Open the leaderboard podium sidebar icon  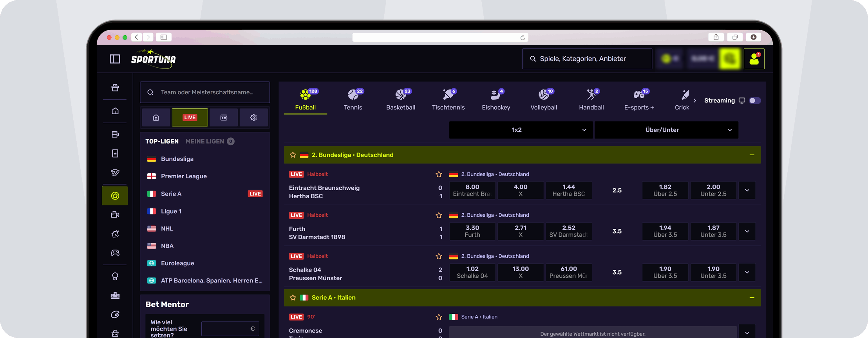(115, 295)
